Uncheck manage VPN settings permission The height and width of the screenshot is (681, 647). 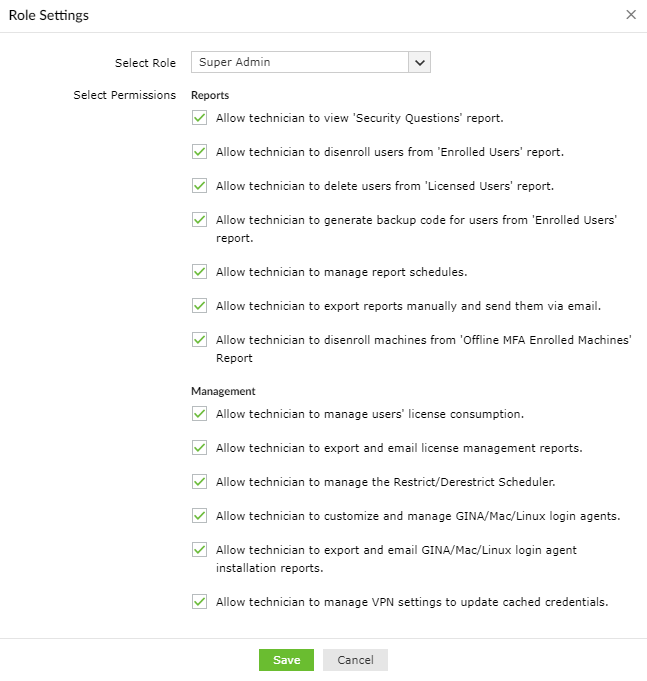click(199, 602)
